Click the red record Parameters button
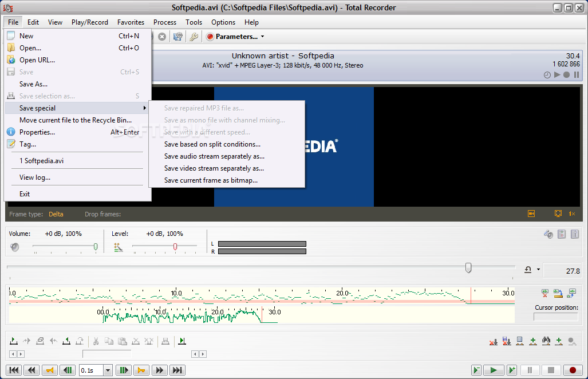Screen dimensions: 588x379 tap(232, 37)
